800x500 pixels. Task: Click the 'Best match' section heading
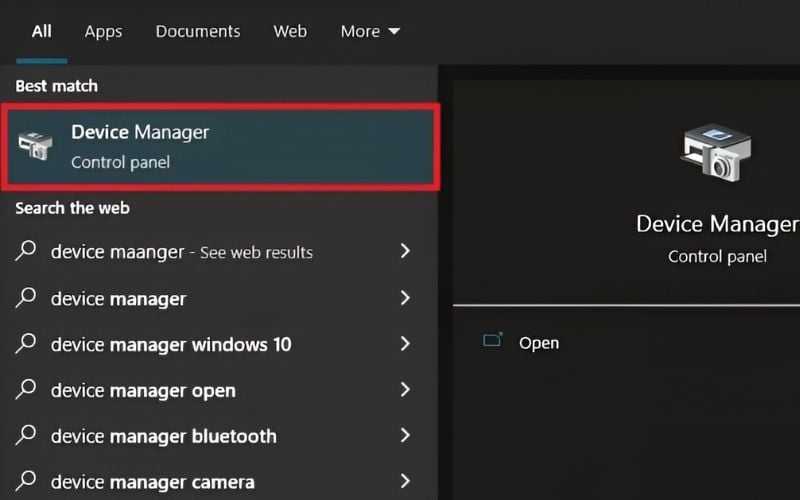pos(57,86)
